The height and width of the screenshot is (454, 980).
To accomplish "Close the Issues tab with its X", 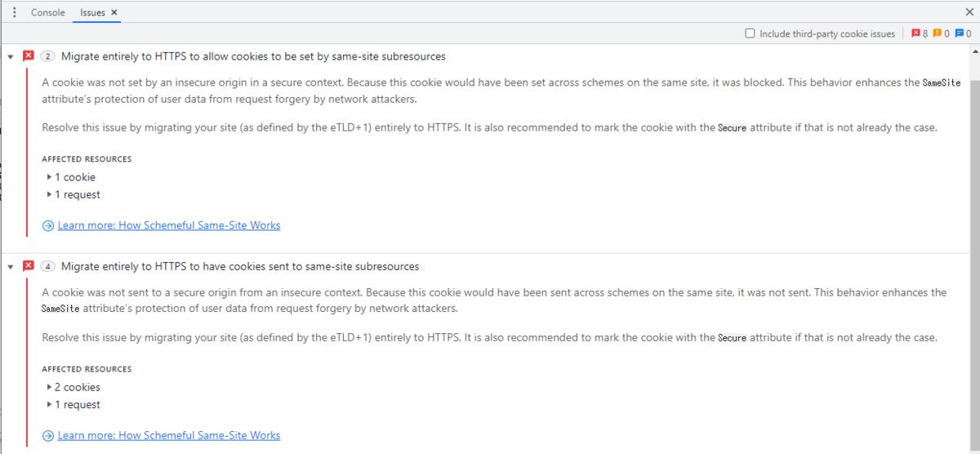I will (114, 12).
